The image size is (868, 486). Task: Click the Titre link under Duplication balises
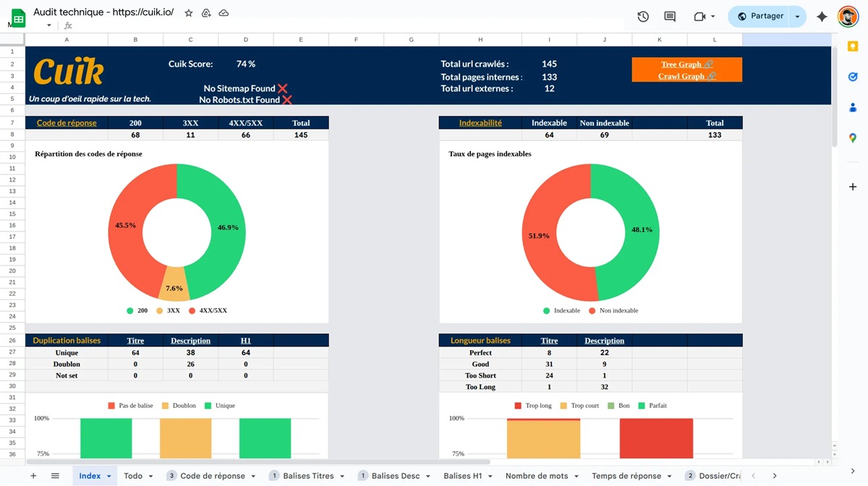135,341
